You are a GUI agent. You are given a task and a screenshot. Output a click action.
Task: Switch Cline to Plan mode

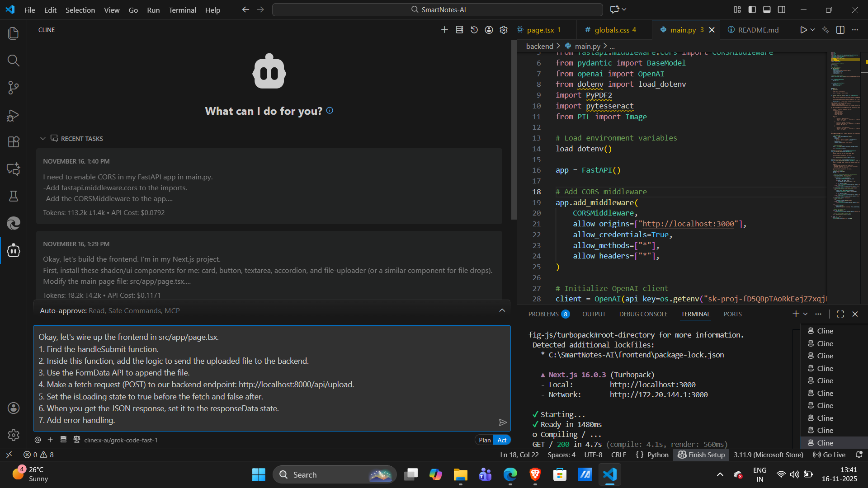(485, 440)
